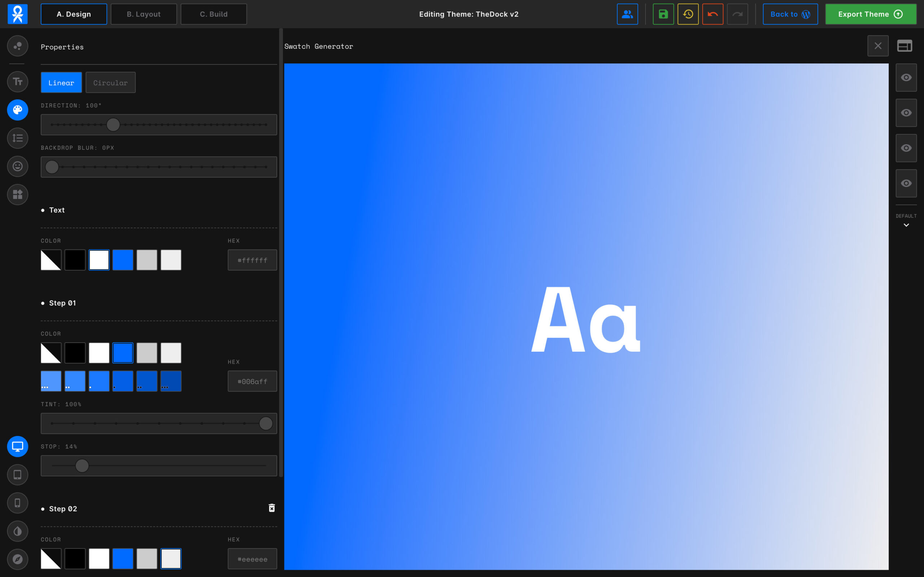Open the compass icon in the left sidebar
Screen dimensions: 924x577
click(x=18, y=559)
